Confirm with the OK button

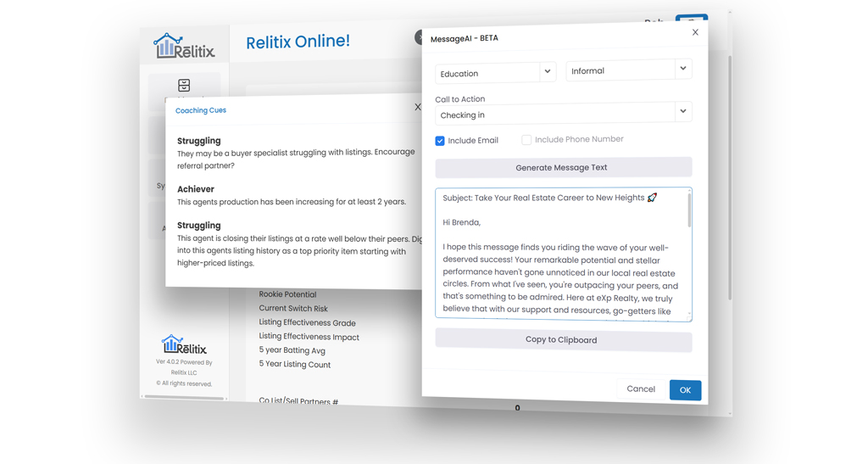click(685, 390)
